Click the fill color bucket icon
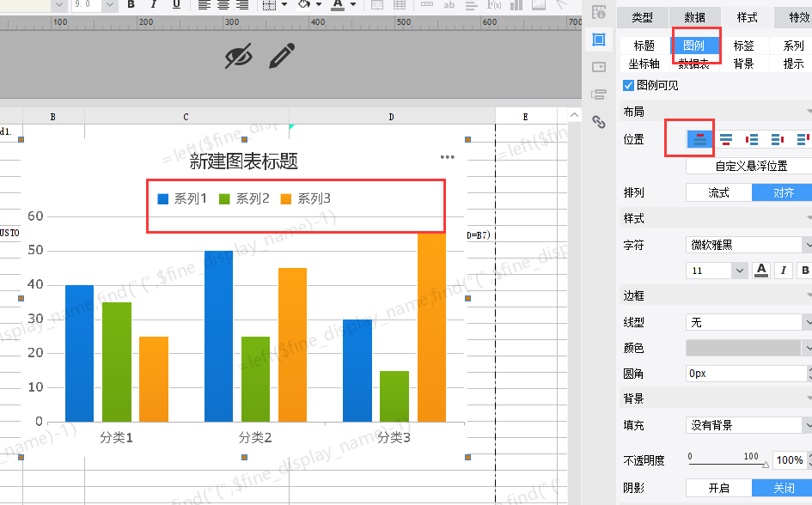This screenshot has width=812, height=505. point(304,4)
